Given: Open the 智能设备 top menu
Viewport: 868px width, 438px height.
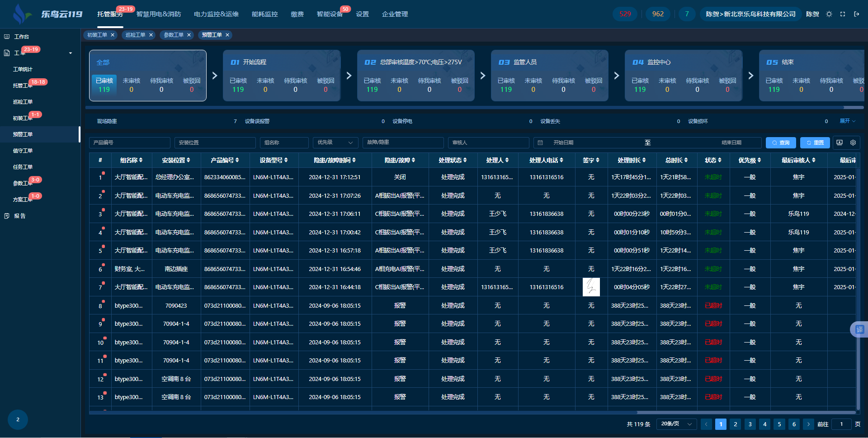Looking at the screenshot, I should pos(330,14).
